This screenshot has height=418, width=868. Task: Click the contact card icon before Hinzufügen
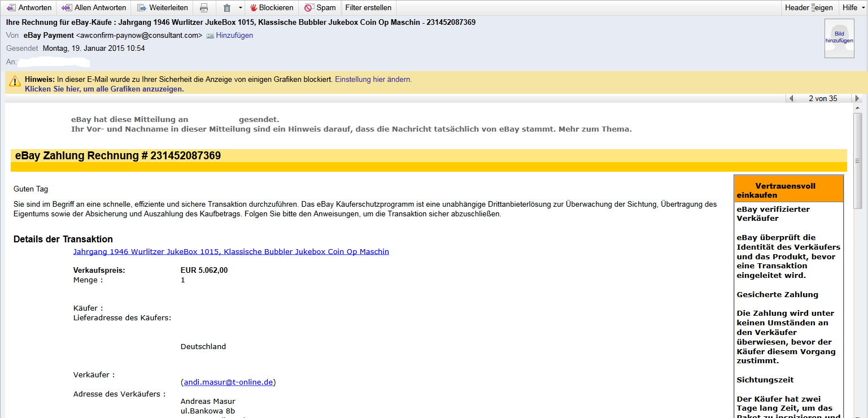210,36
